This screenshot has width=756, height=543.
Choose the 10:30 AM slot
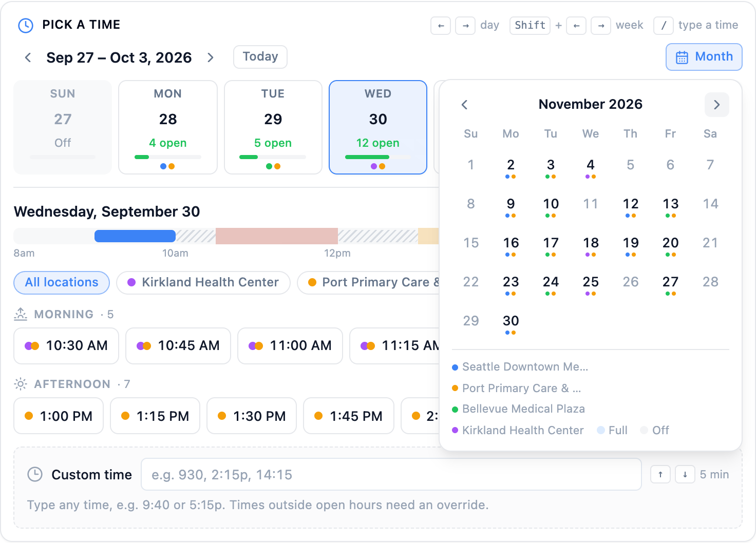pyautogui.click(x=66, y=346)
